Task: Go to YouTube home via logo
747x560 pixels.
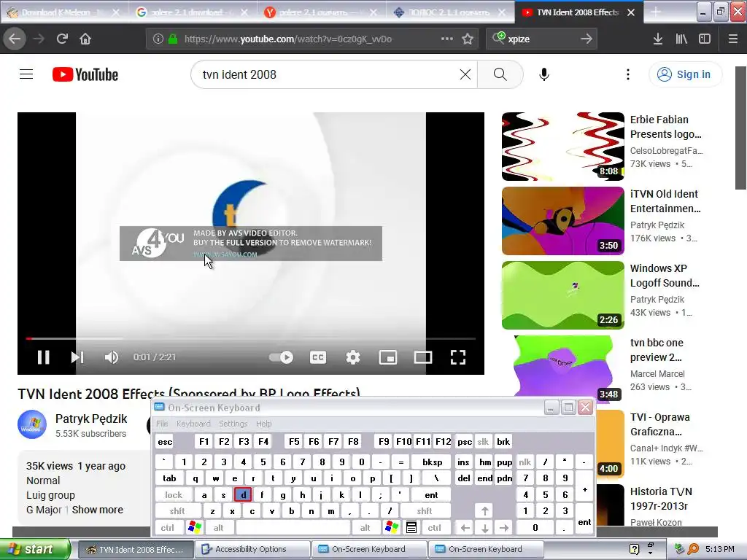Action: pos(85,74)
